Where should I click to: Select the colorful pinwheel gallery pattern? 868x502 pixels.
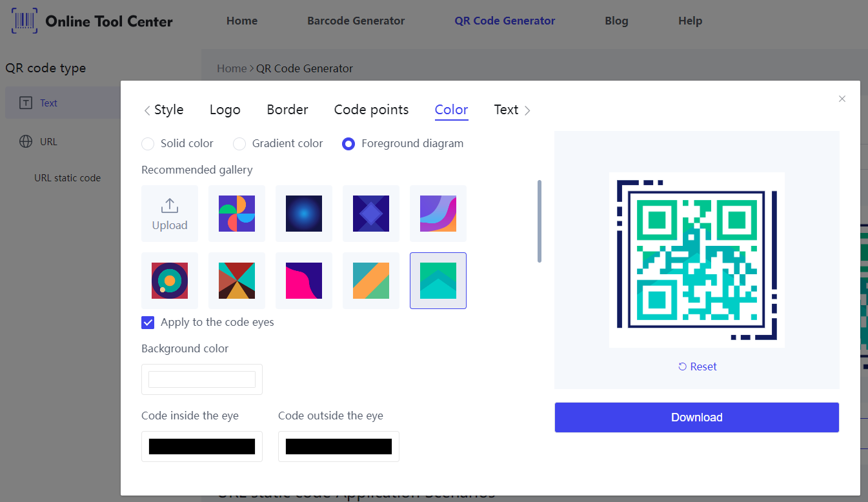click(x=237, y=214)
